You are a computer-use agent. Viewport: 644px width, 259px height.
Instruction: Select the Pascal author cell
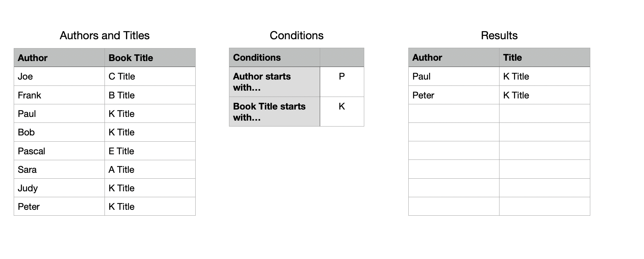[x=59, y=151]
